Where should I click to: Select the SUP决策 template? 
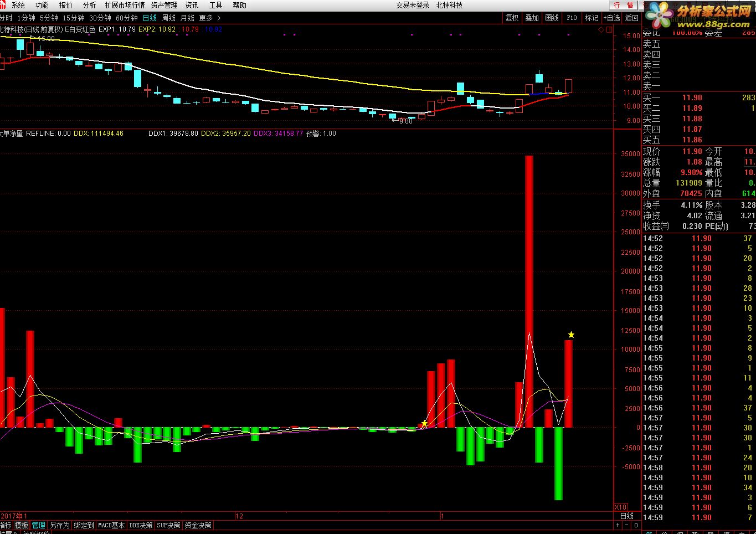169,525
